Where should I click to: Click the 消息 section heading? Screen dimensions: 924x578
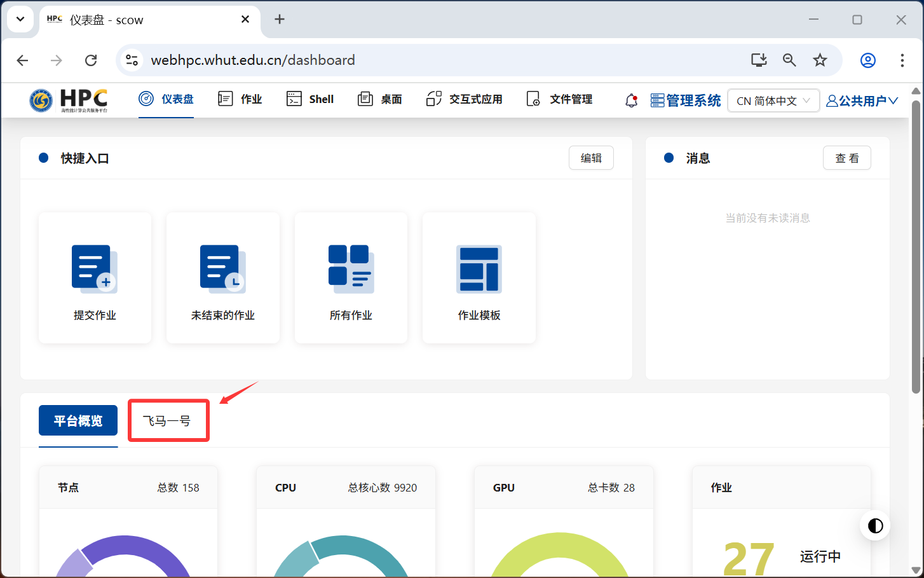click(698, 158)
